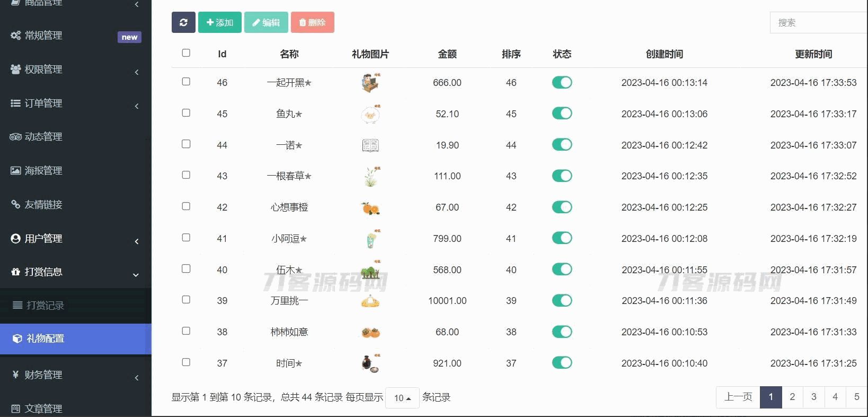This screenshot has height=417, width=868.
Task: Go to page 2 of results
Action: click(x=792, y=397)
